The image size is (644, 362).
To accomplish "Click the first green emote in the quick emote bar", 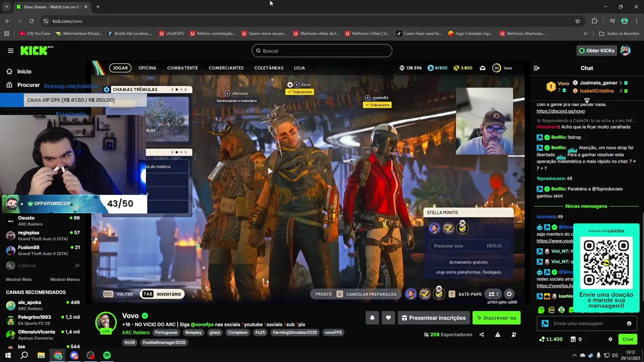I will click(541, 310).
